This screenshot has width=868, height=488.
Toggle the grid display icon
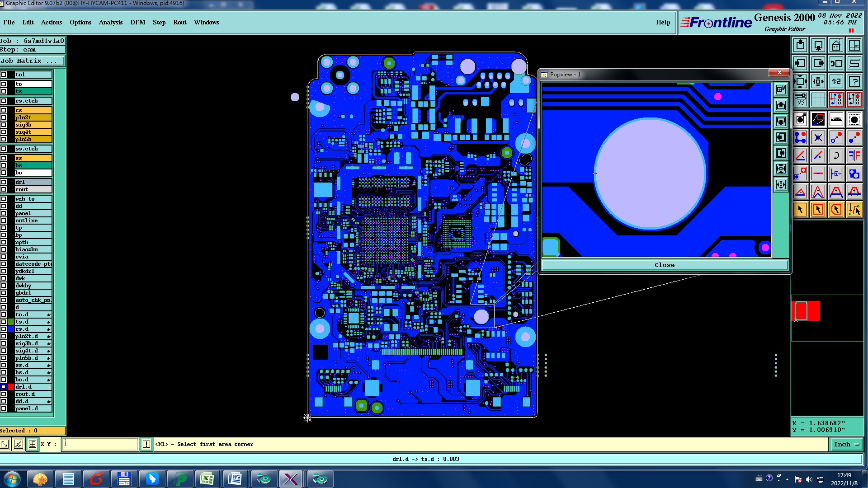tap(818, 99)
